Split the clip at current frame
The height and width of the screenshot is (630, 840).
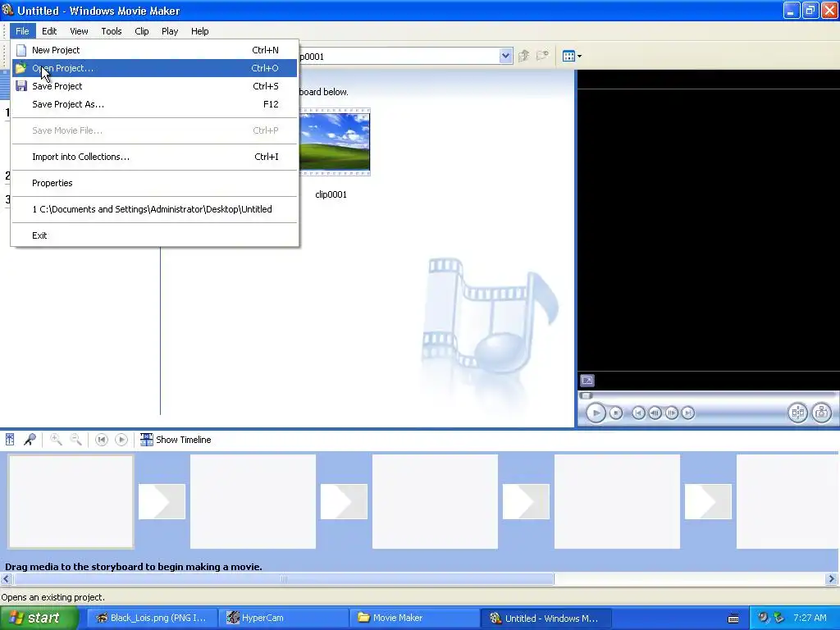point(797,413)
